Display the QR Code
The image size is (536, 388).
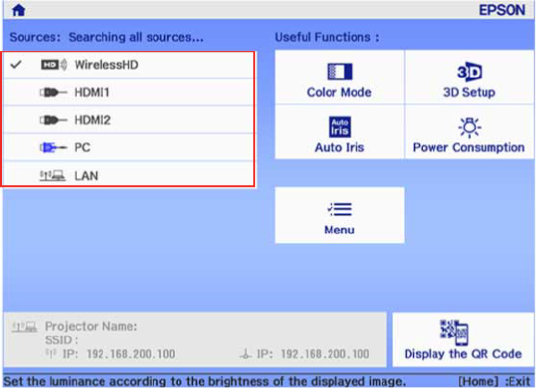[463, 340]
